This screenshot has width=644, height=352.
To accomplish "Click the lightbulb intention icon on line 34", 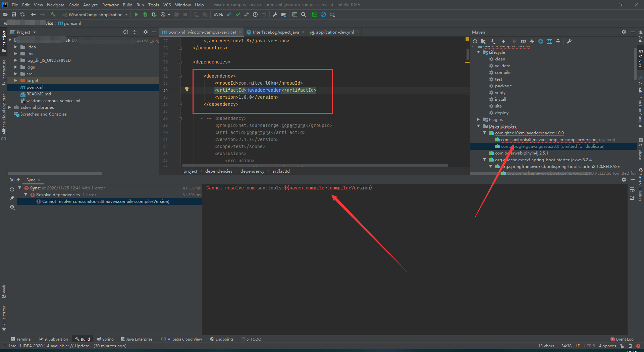I will point(187,89).
